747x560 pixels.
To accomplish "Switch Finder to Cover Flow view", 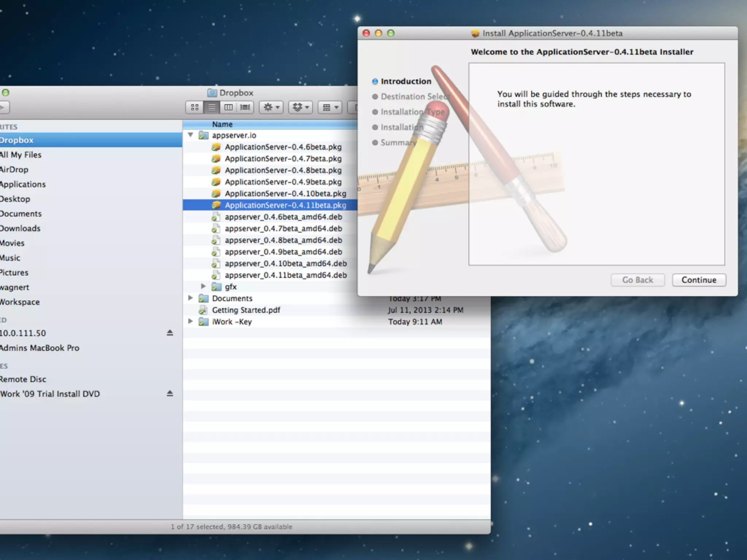I will coord(245,107).
